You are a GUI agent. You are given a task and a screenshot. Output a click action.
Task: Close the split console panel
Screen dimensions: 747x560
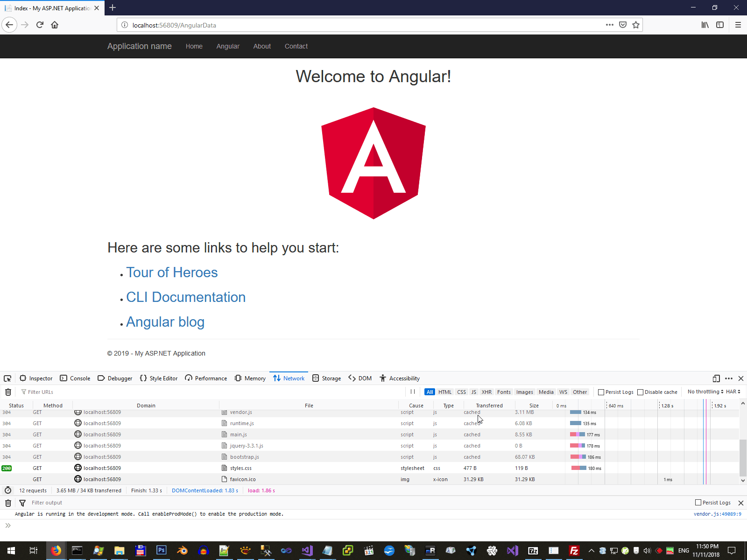pos(740,503)
